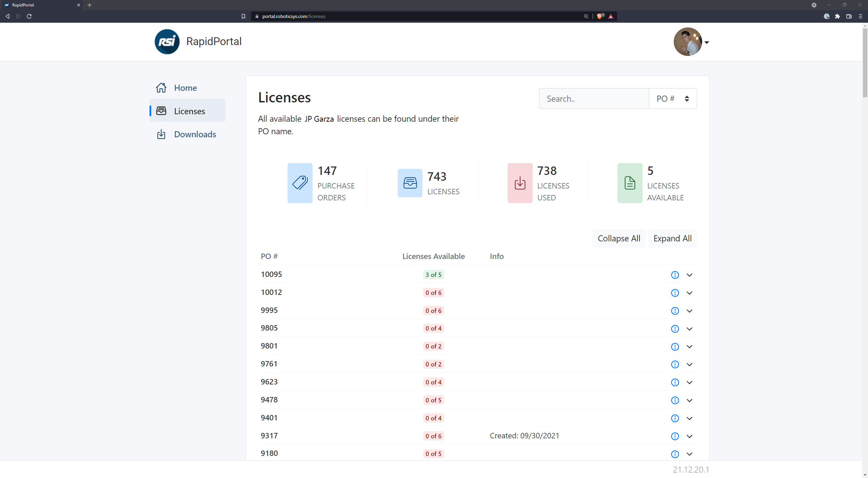Screen dimensions: 868x478
Task: Expand the PO 9805 row details
Action: [x=690, y=328]
